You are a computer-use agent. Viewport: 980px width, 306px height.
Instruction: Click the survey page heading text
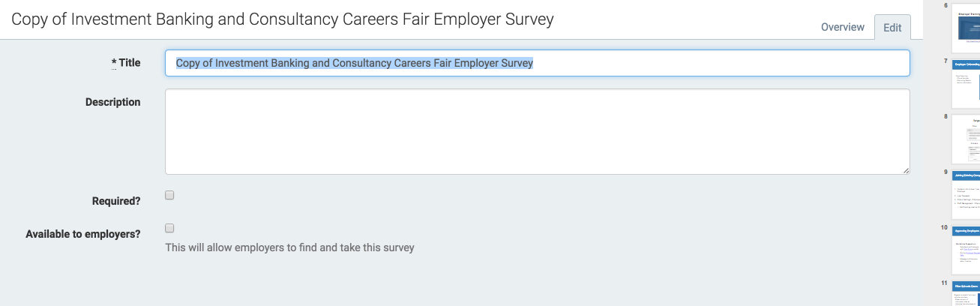click(283, 19)
